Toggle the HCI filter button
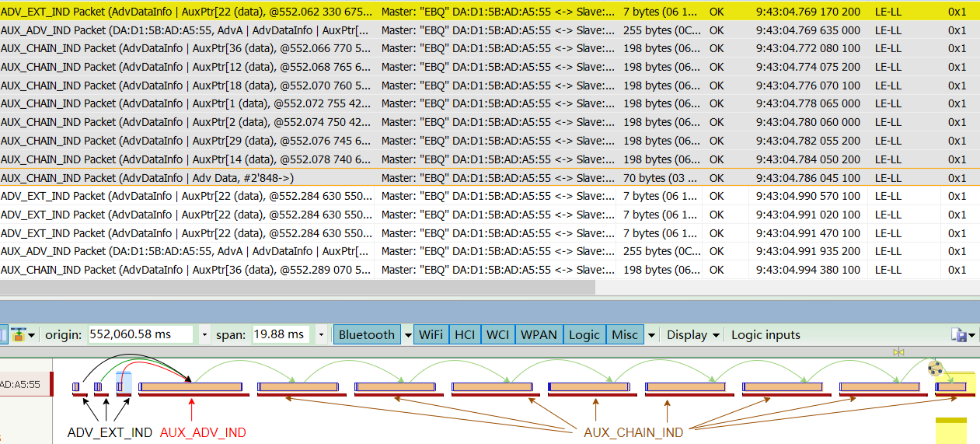The width and height of the screenshot is (980, 444). click(465, 335)
